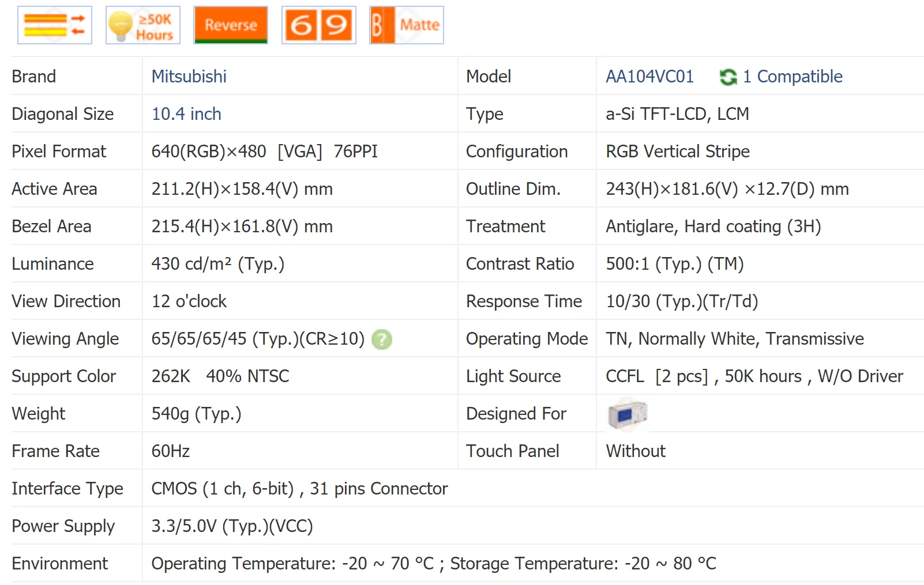Click the ≥50K Hours lightbulb badge
The height and width of the screenshot is (585, 924).
(x=143, y=25)
